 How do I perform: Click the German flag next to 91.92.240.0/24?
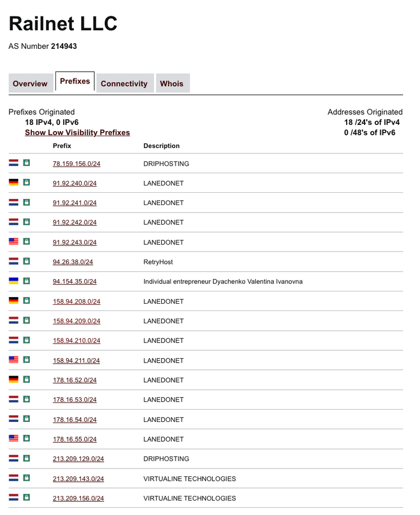click(14, 183)
